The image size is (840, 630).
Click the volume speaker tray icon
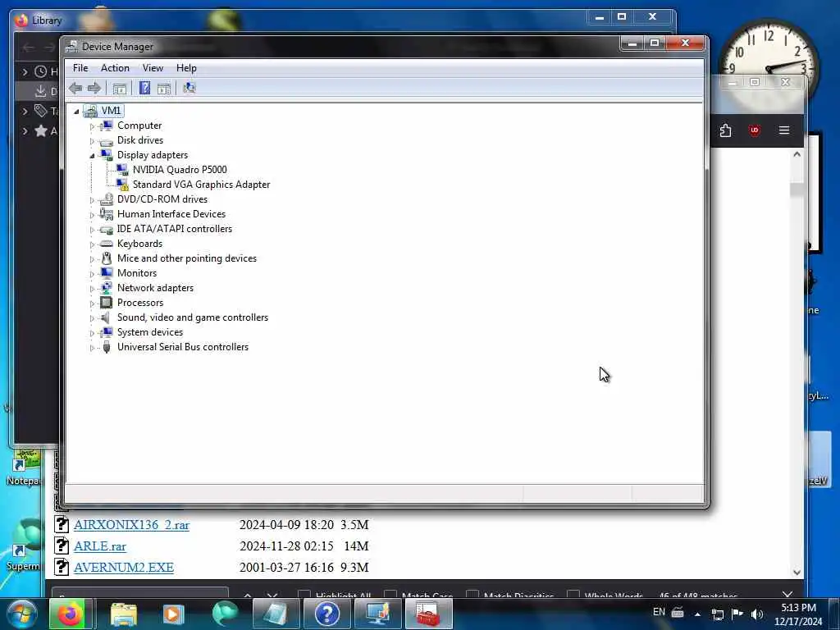click(757, 614)
